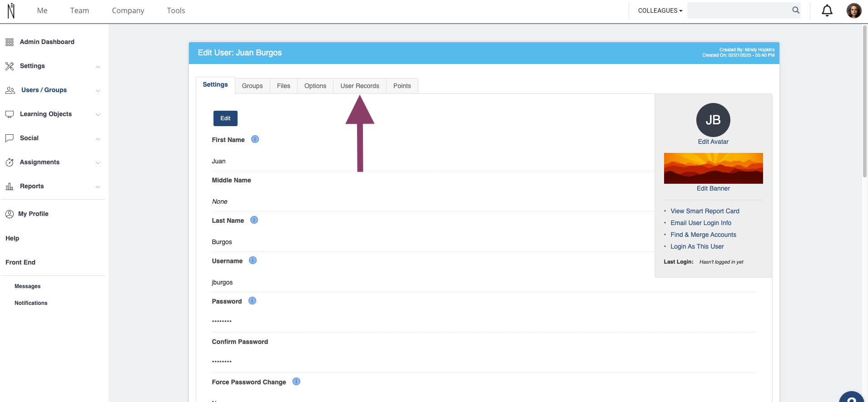
Task: Go to Front End
Action: (20, 262)
